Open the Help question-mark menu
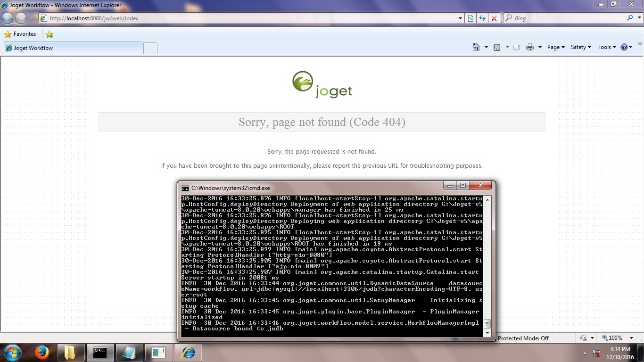 627,47
